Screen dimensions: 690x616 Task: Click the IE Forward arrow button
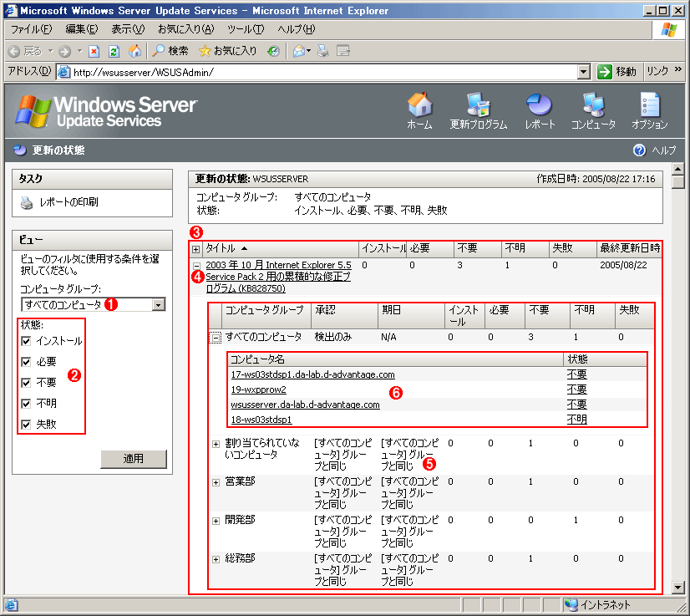(x=64, y=52)
